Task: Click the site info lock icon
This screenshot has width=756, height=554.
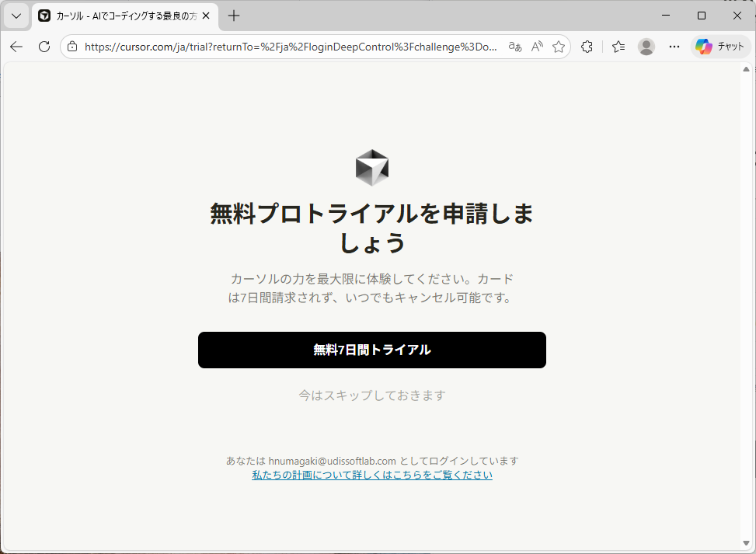Action: click(72, 47)
